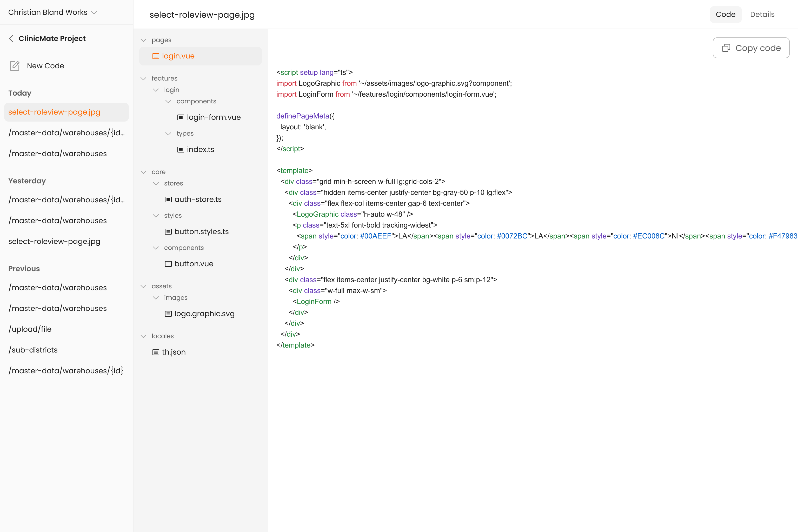Click the file icon next to auth-store.ts
The width and height of the screenshot is (798, 532).
click(168, 199)
